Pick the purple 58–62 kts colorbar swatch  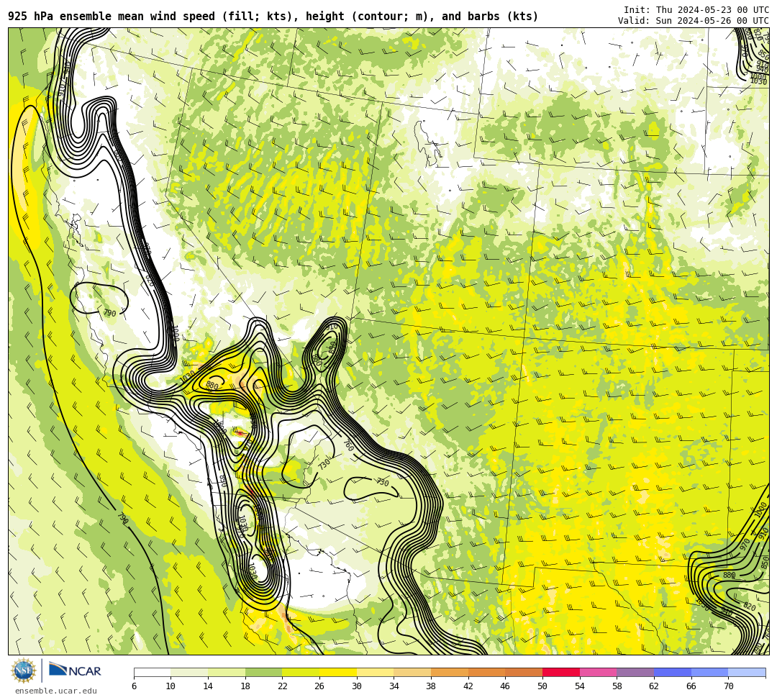[635, 672]
